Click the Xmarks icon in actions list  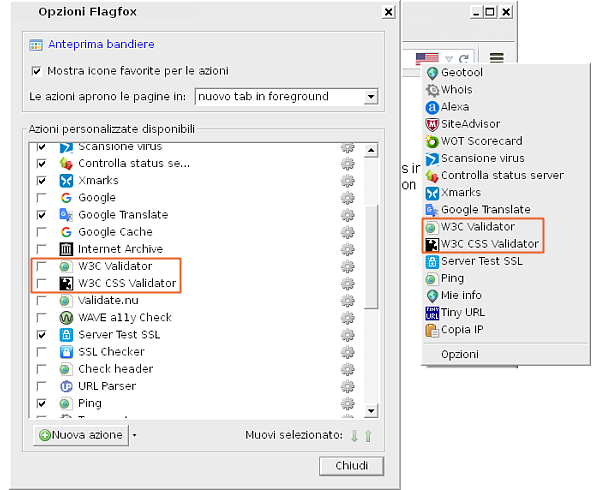point(66,181)
